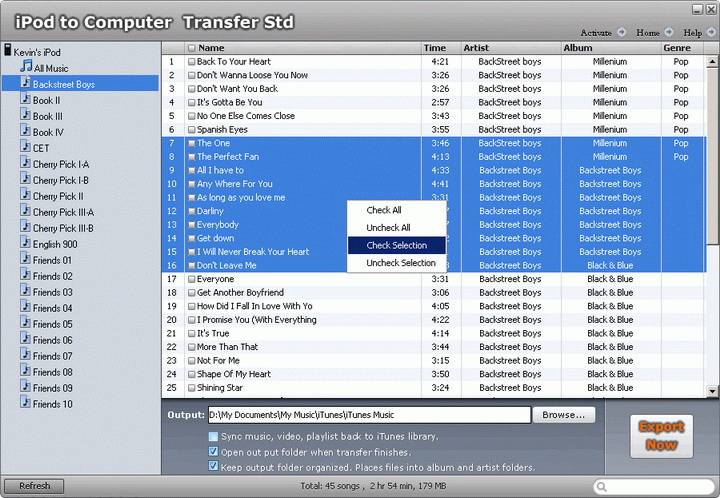
Task: Click the arrow icon next to Activate
Action: click(x=621, y=32)
